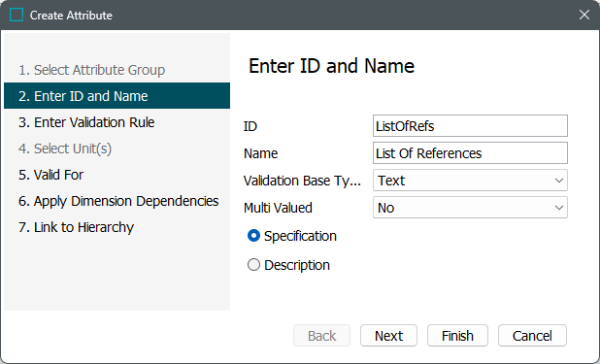Viewport: 600px width, 364px height.
Task: Click the Create Attribute window icon
Action: click(17, 15)
